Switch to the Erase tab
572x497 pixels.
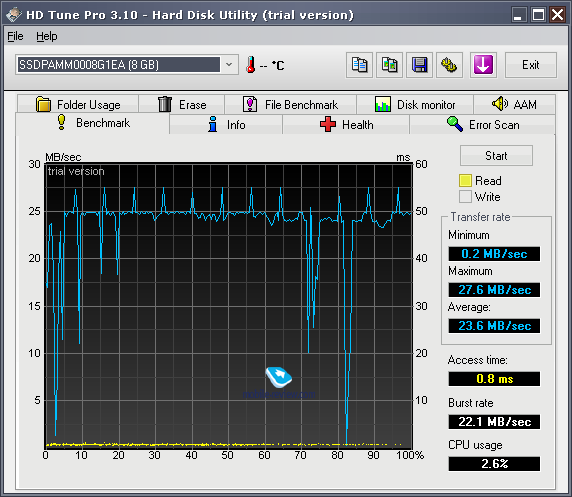point(182,104)
